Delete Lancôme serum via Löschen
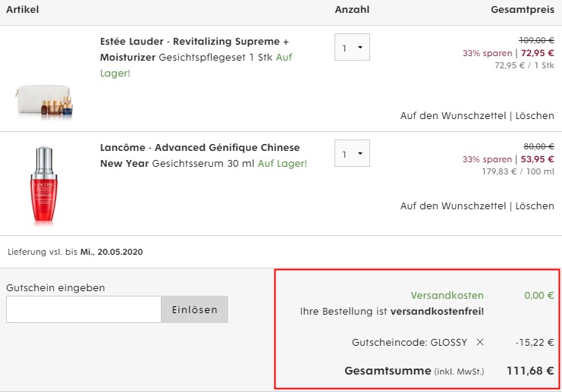This screenshot has height=392, width=562. (x=535, y=206)
